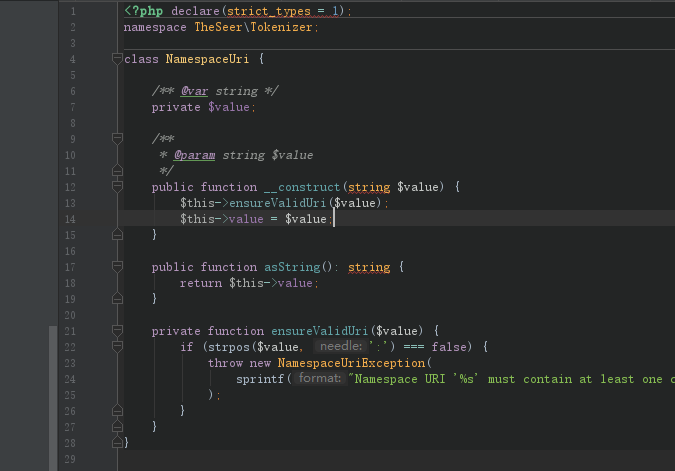Image resolution: width=675 pixels, height=471 pixels.
Task: Click the 'return' keyword on line 18
Action: click(201, 283)
